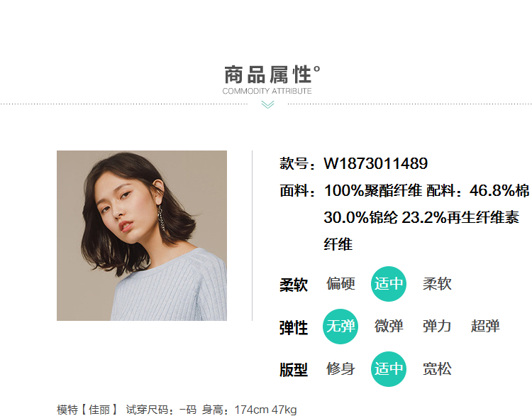Click the 弹性 row label
Viewport: 532px width, 416px height.
tap(294, 328)
